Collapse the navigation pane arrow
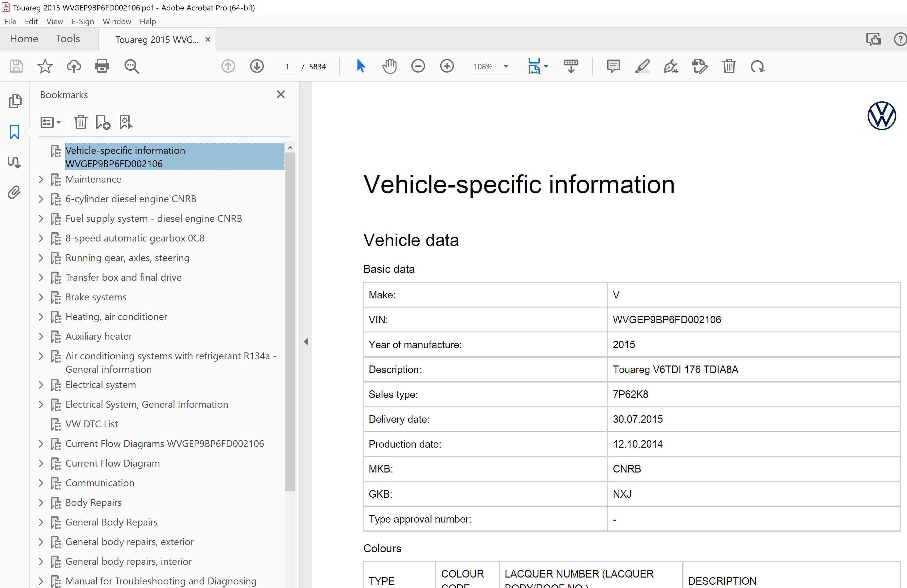 tap(306, 341)
